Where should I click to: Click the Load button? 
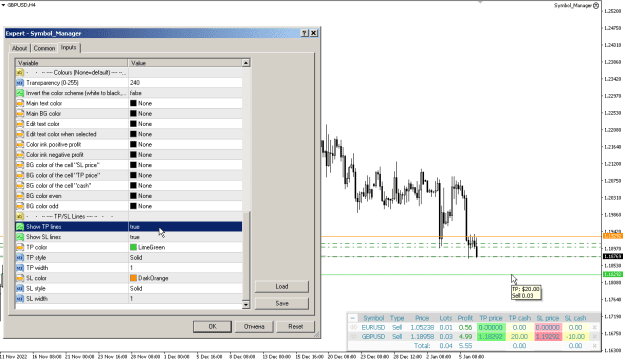(282, 287)
